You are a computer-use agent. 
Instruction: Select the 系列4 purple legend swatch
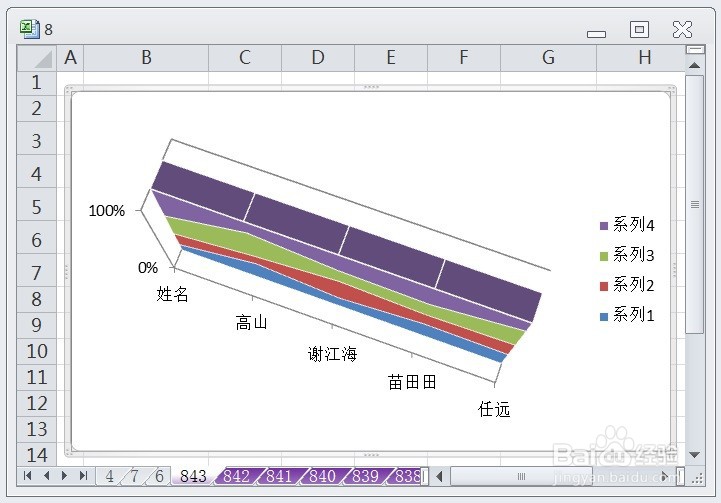click(x=604, y=226)
